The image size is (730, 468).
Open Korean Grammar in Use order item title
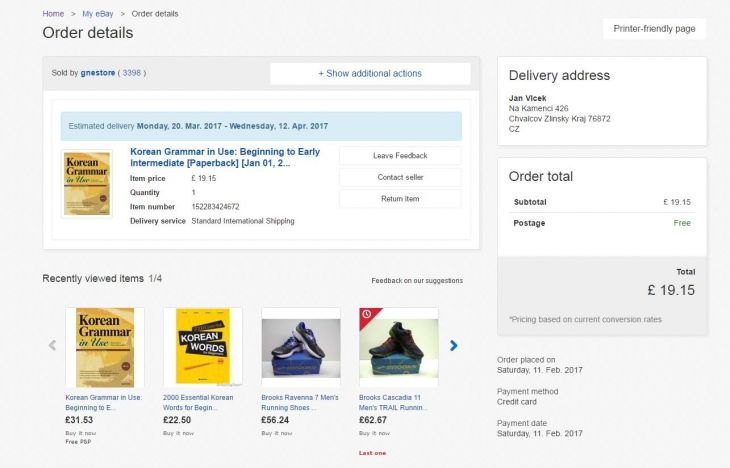pos(225,157)
